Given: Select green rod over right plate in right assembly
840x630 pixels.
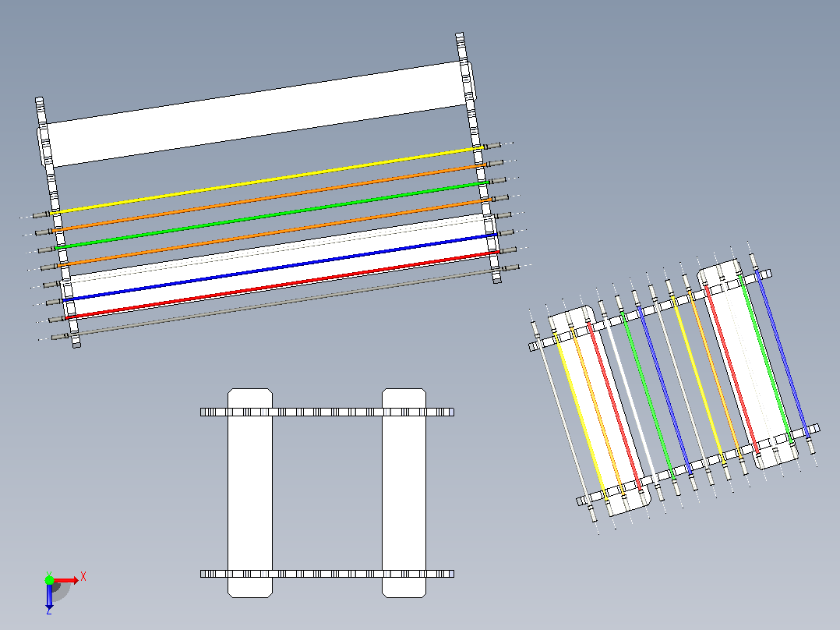Looking at the screenshot, I should click(x=765, y=359).
